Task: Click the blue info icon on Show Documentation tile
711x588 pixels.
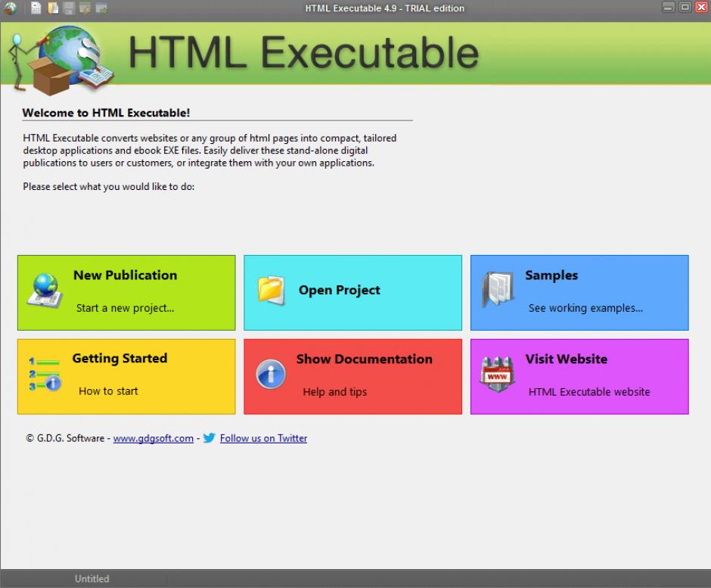Action: tap(271, 375)
